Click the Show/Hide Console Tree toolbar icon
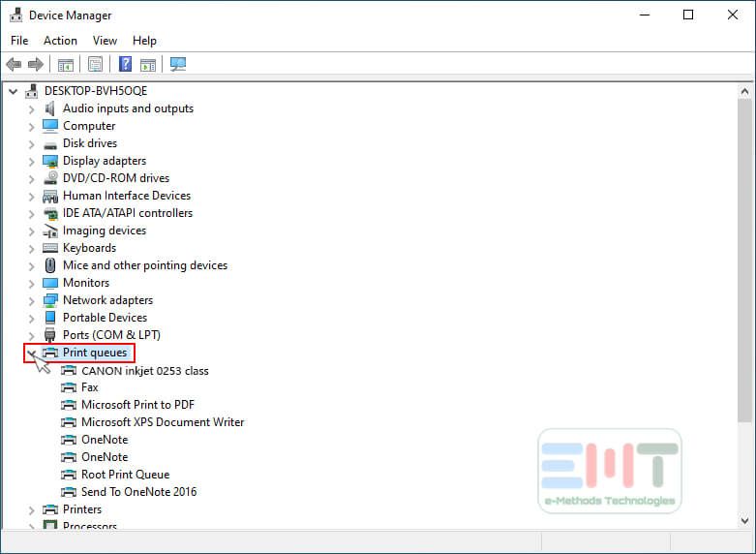The width and height of the screenshot is (756, 554). pos(66,65)
